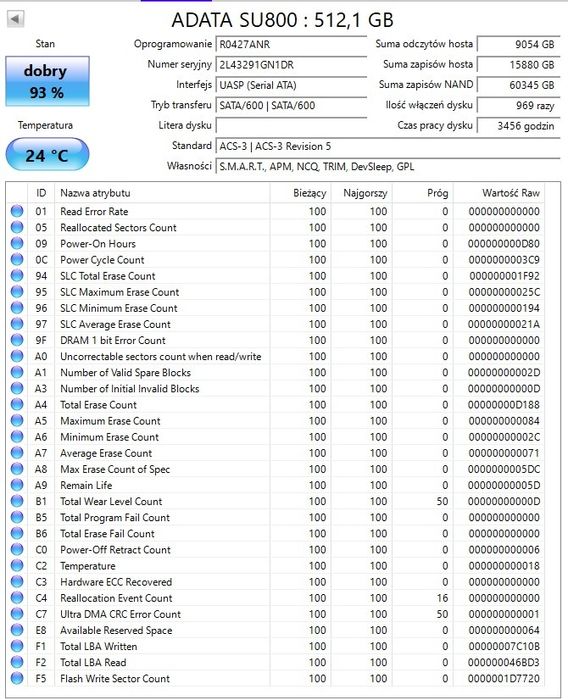Click the status icon for DRAM 1 bit Error Count
The height and width of the screenshot is (699, 568).
(x=17, y=340)
